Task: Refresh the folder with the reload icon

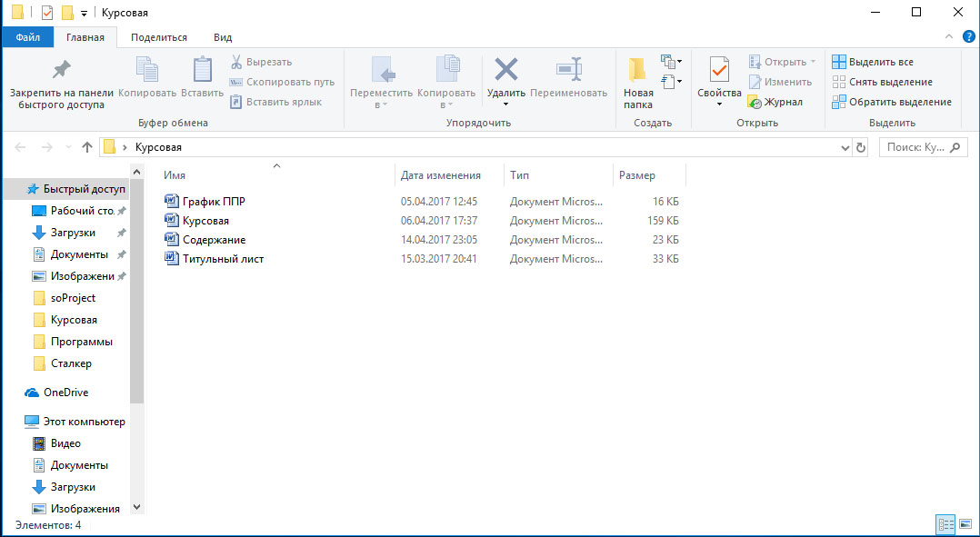Action: click(861, 147)
